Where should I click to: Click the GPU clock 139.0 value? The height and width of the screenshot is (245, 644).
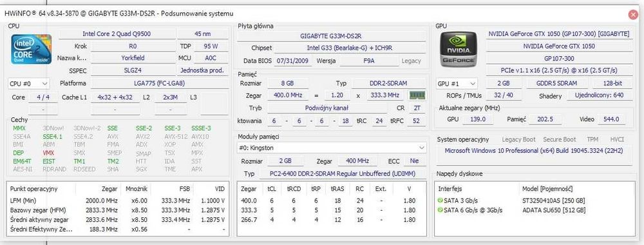[x=477, y=119]
